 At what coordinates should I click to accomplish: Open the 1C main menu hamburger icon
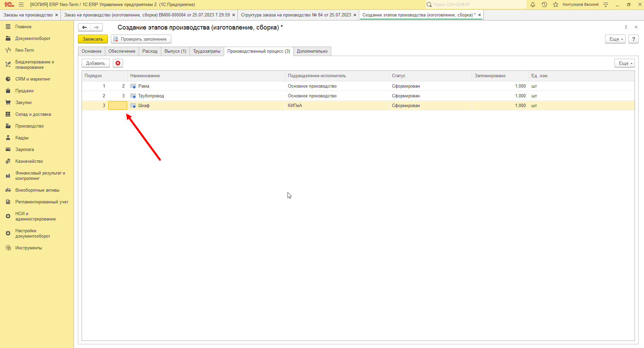[x=21, y=5]
